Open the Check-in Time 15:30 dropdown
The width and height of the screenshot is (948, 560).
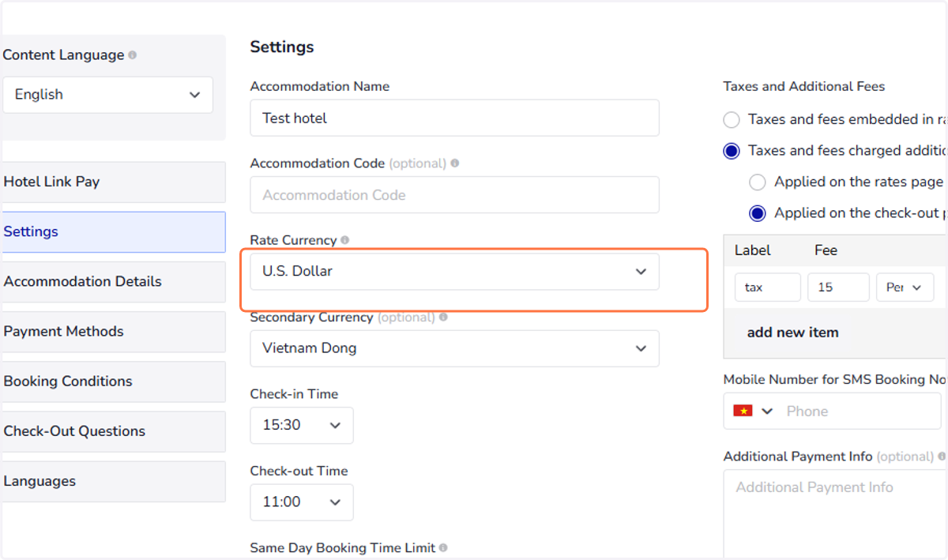coord(302,425)
